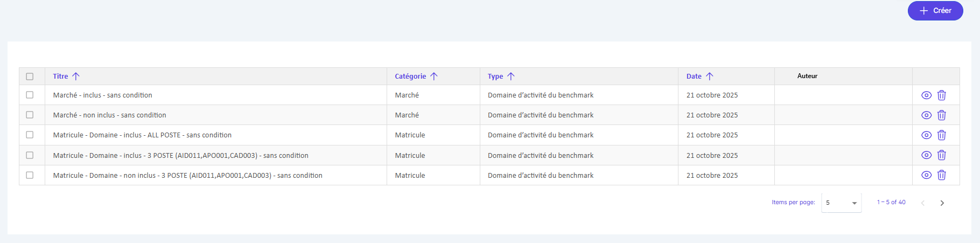
Task: Click trash icon for 'ALL POSTE' row
Action: pos(941,135)
